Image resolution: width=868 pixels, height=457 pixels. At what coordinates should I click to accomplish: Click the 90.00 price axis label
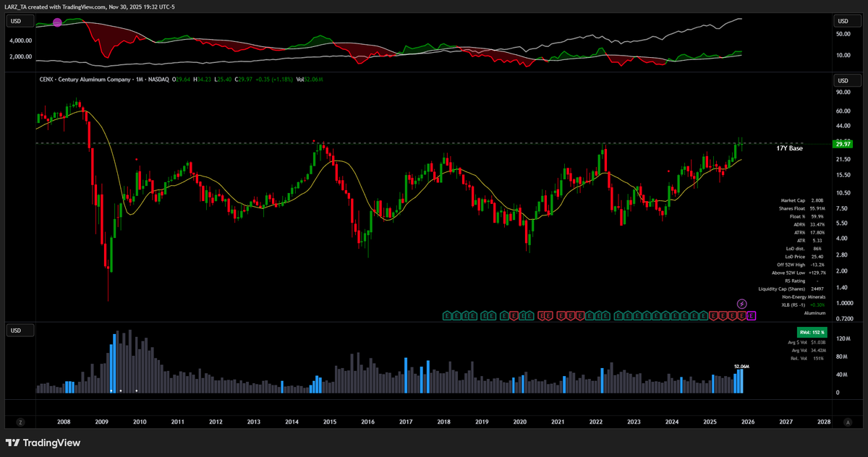coord(842,93)
